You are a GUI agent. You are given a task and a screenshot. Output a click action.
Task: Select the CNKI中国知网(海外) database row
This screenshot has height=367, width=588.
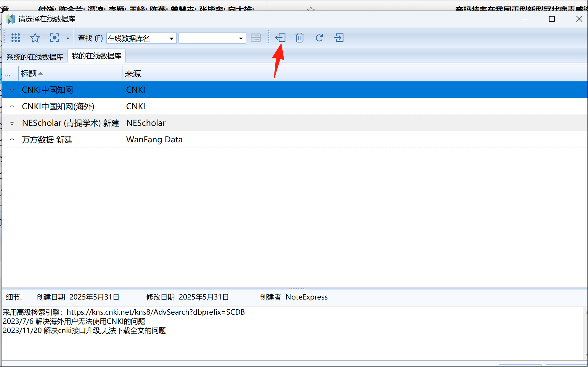pyautogui.click(x=295, y=106)
